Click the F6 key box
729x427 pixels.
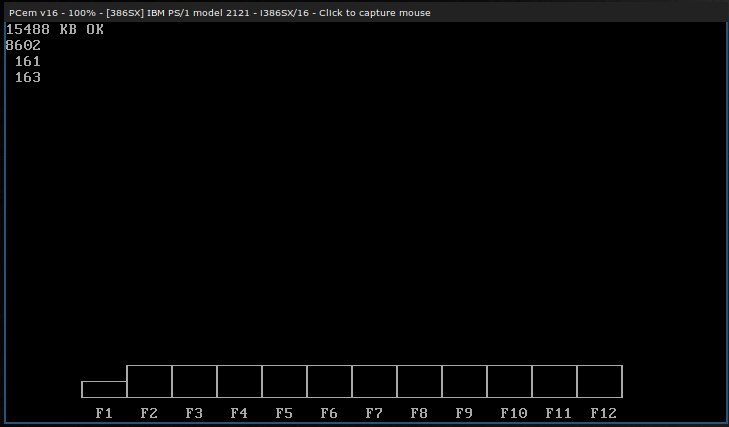[x=330, y=381]
